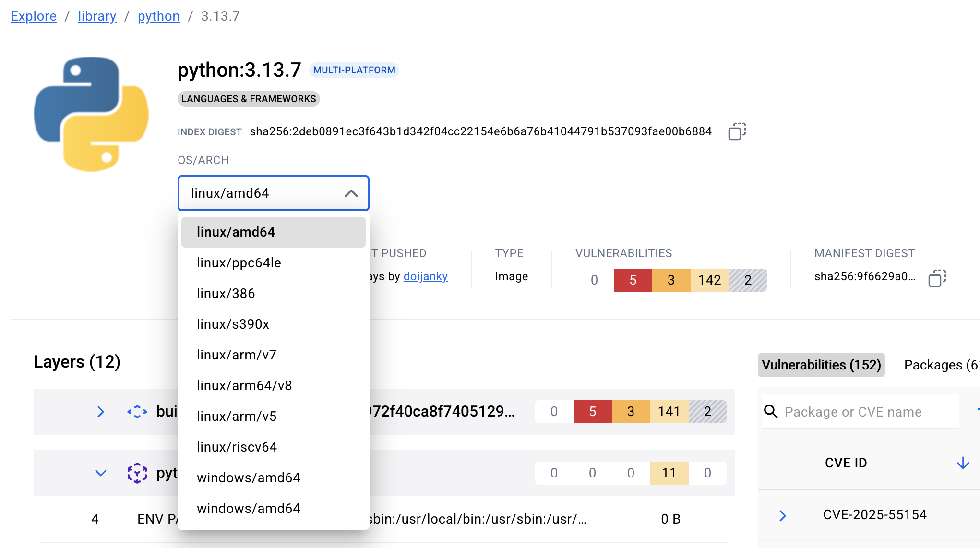Click the red high-severity count 5 badge
The width and height of the screenshot is (980, 548).
click(633, 280)
